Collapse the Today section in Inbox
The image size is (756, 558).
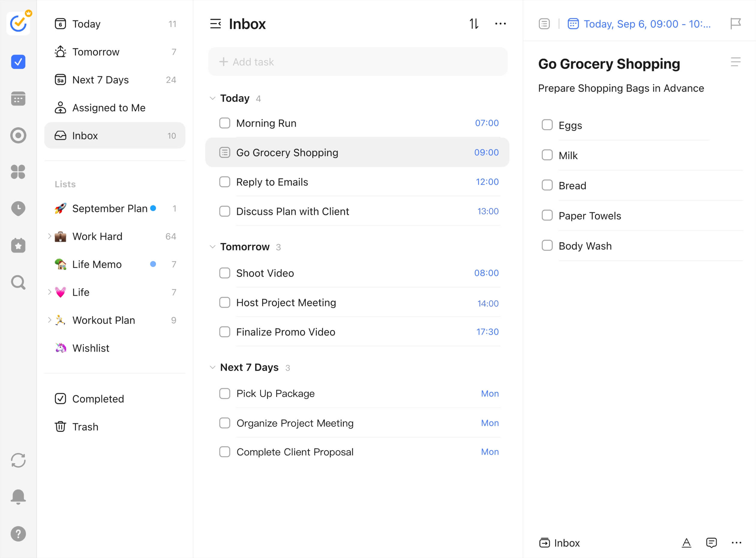coord(212,98)
